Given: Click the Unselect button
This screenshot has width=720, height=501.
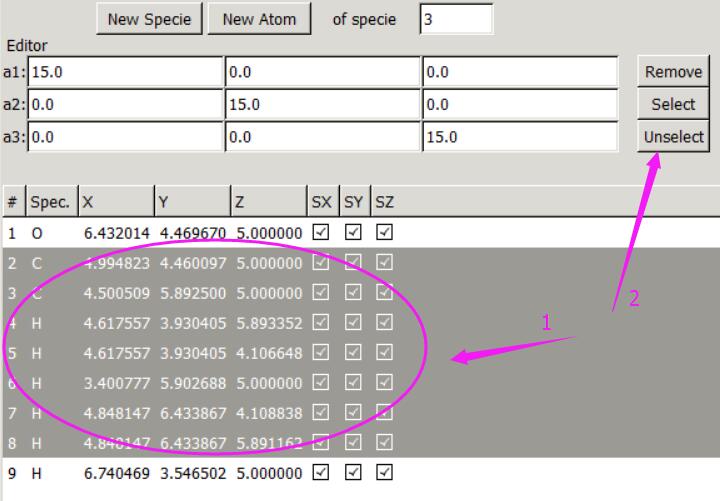Looking at the screenshot, I should pos(673,137).
